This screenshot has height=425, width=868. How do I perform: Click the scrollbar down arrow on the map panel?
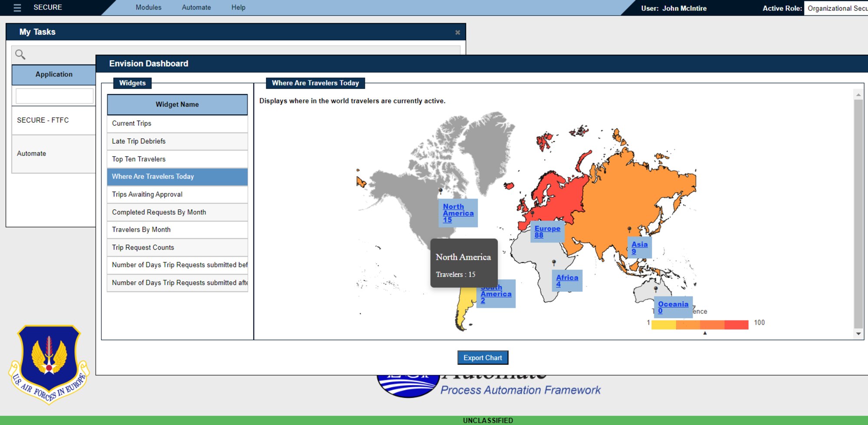858,333
